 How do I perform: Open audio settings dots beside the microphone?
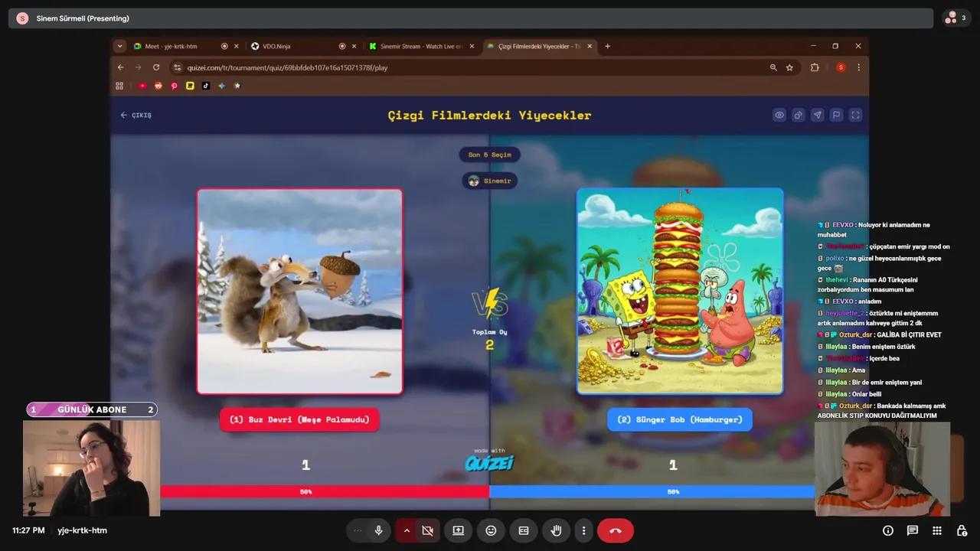coord(357,530)
